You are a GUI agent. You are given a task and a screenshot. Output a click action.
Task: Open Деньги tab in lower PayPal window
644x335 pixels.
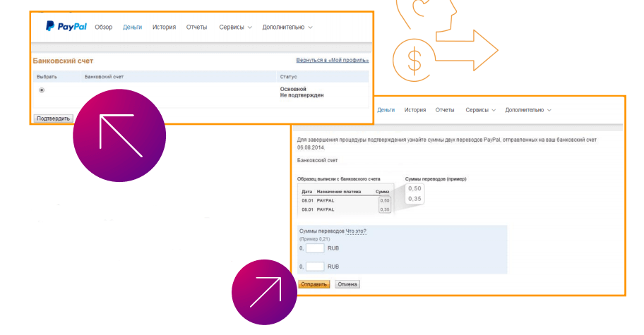pyautogui.click(x=386, y=110)
